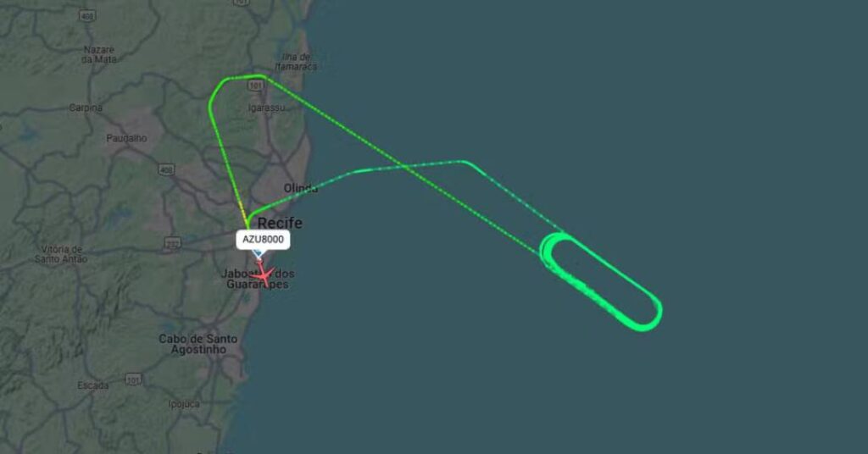Click highway 101 shield near Igarassu
Image resolution: width=868 pixels, height=454 pixels.
[x=255, y=86]
